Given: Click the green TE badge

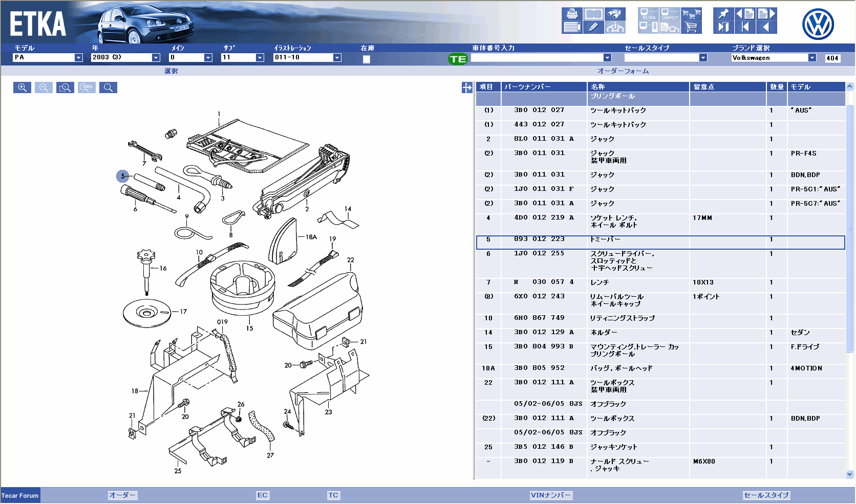Looking at the screenshot, I should point(458,59).
